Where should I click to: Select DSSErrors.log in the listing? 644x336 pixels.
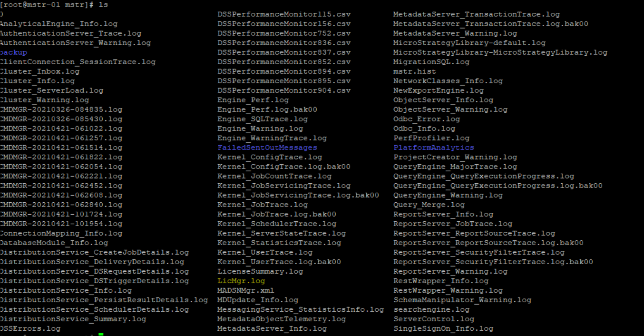30,328
